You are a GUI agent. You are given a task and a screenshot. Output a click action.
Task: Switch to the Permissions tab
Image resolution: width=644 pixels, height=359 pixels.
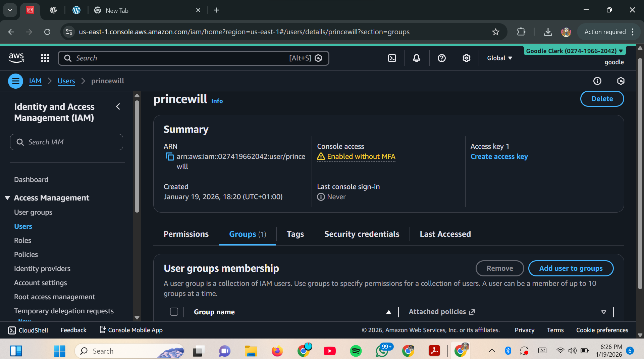point(186,234)
